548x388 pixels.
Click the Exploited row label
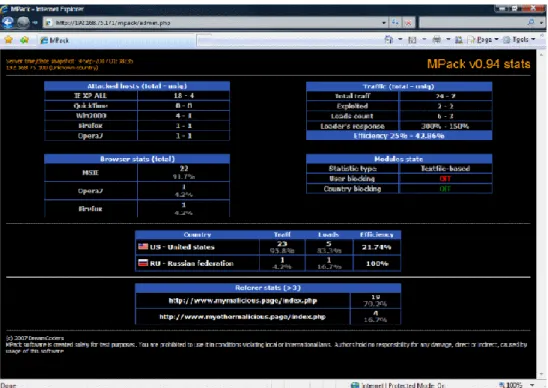click(352, 106)
